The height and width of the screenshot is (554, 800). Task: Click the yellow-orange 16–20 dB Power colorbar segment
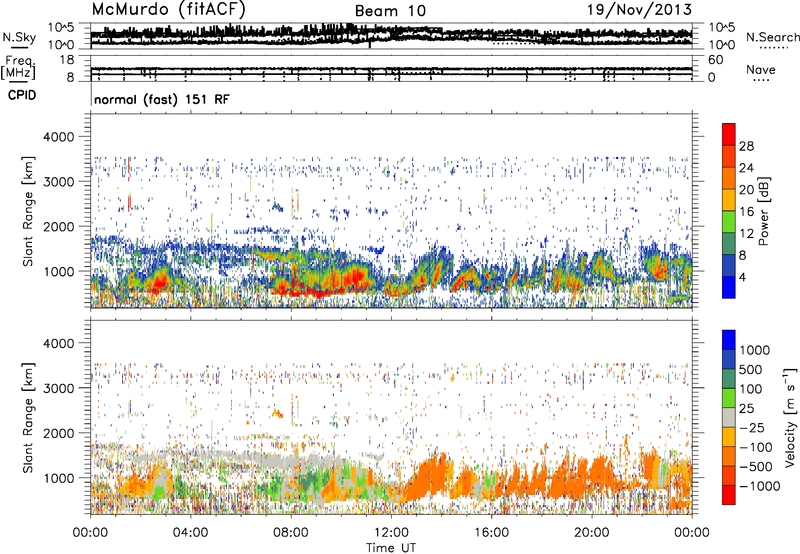729,200
